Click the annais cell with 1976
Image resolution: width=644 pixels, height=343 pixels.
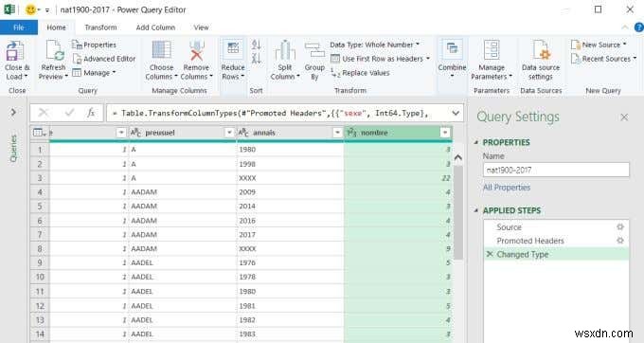[x=290, y=262]
